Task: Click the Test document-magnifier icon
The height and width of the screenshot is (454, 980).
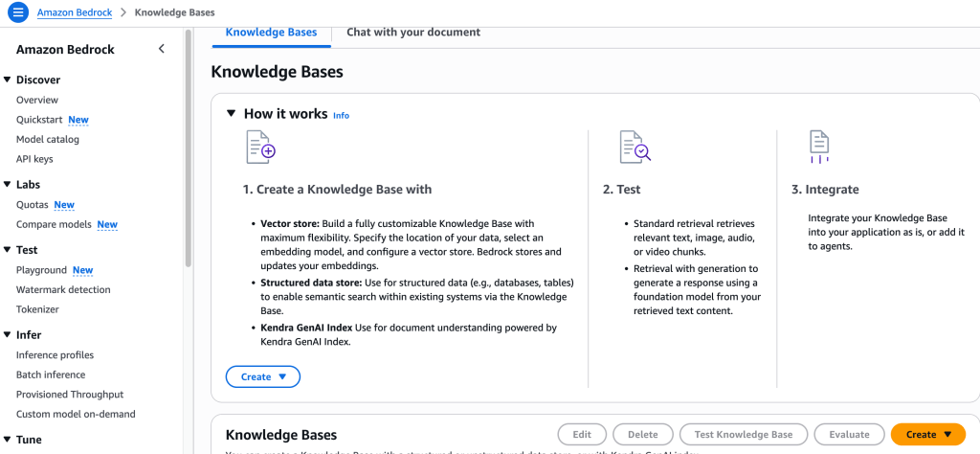Action: click(635, 147)
